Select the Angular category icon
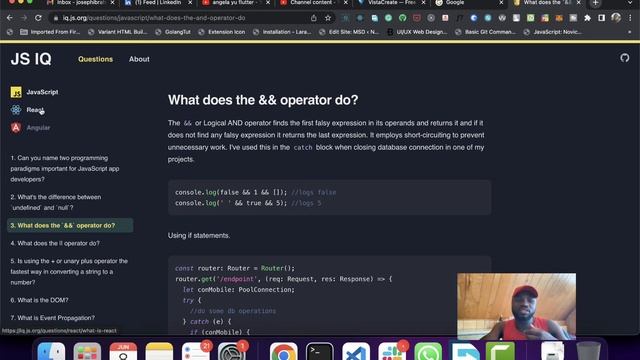 [16, 128]
